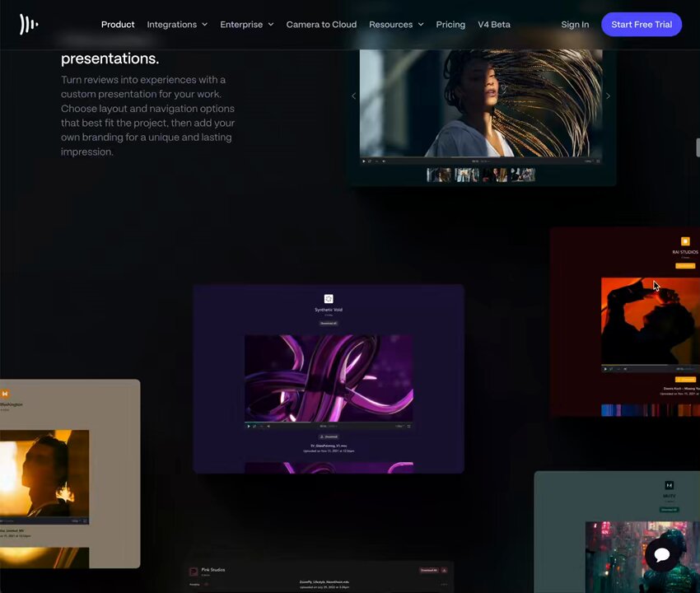700x593 pixels.
Task: Click Download below the Synthetic Void video
Action: pos(329,437)
